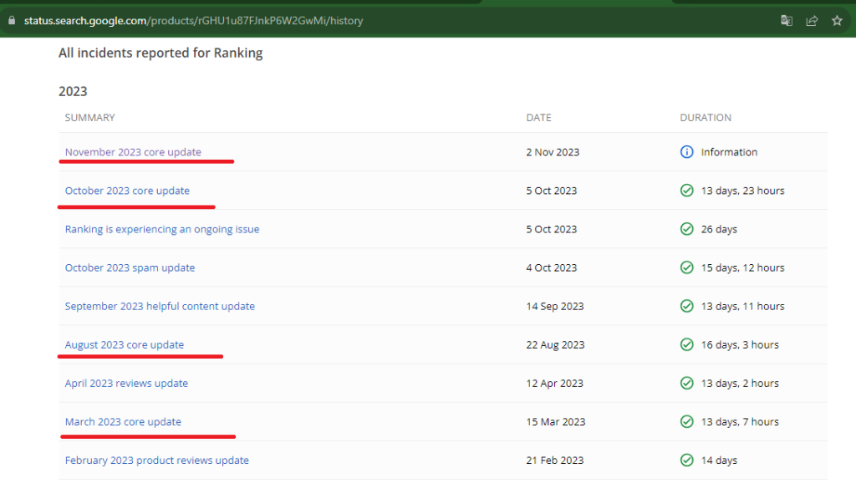856x504 pixels.
Task: Click green check icon beside 13 days, 23 hours
Action: pyautogui.click(x=687, y=191)
